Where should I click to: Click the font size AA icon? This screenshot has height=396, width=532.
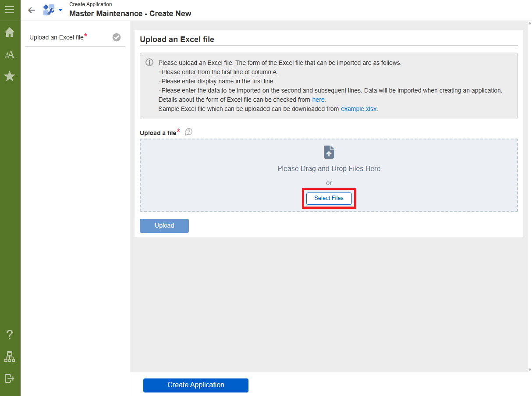coord(10,55)
